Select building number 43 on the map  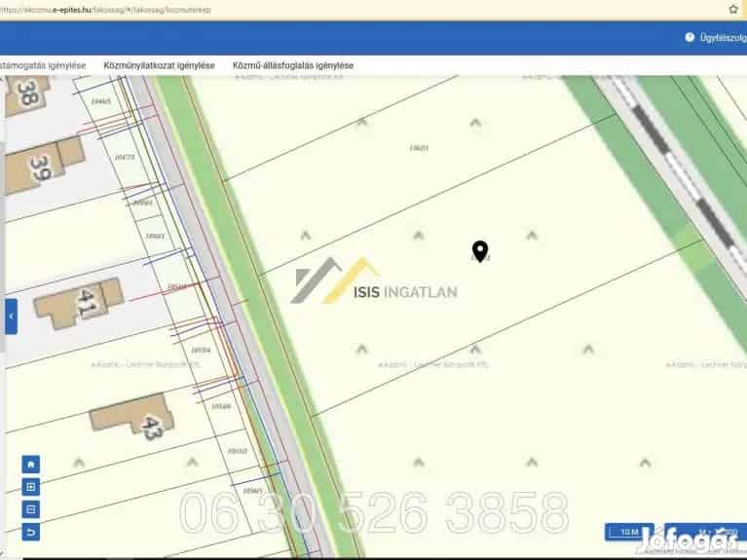(132, 416)
